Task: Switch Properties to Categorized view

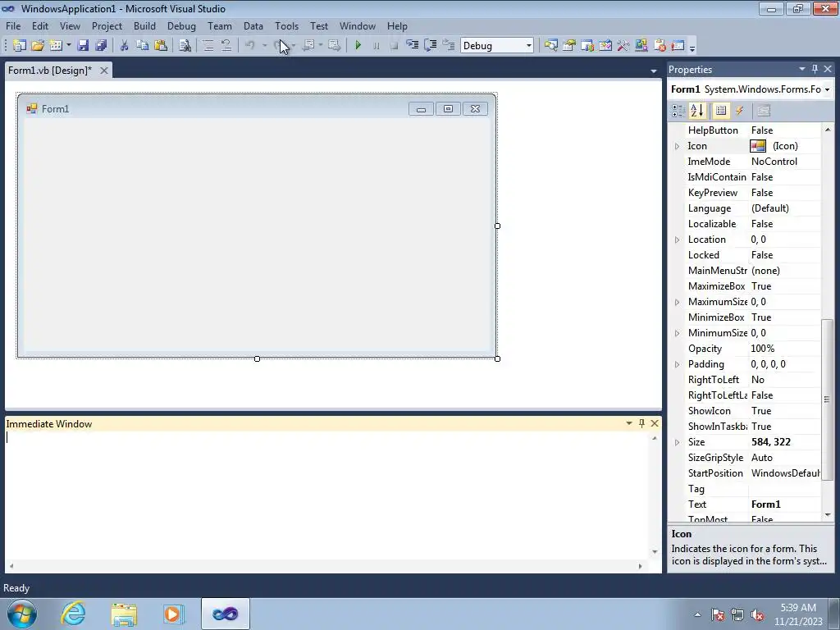Action: tap(678, 111)
